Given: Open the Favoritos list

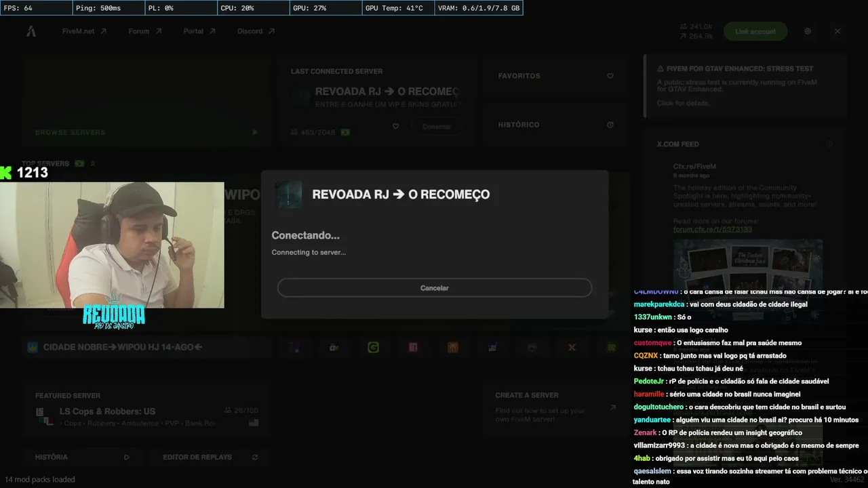Looking at the screenshot, I should (555, 76).
